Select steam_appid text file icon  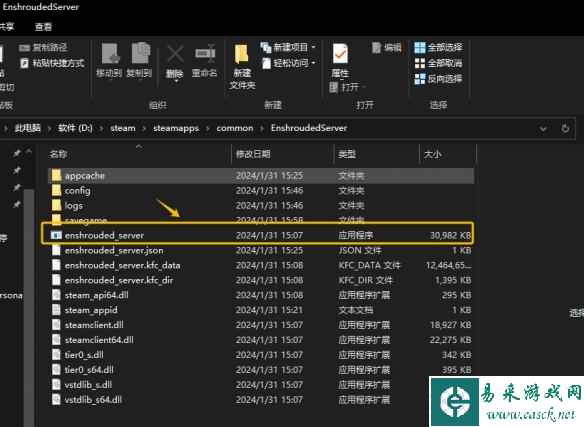tap(56, 310)
